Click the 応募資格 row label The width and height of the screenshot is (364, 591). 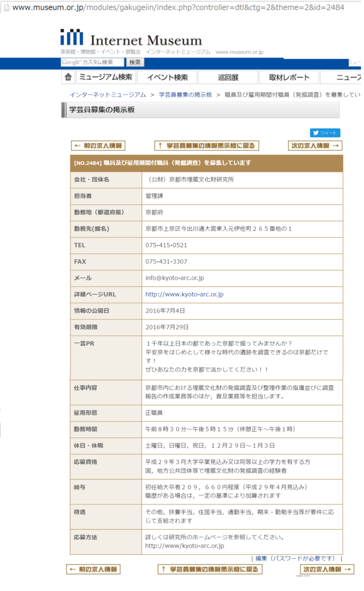point(85,462)
